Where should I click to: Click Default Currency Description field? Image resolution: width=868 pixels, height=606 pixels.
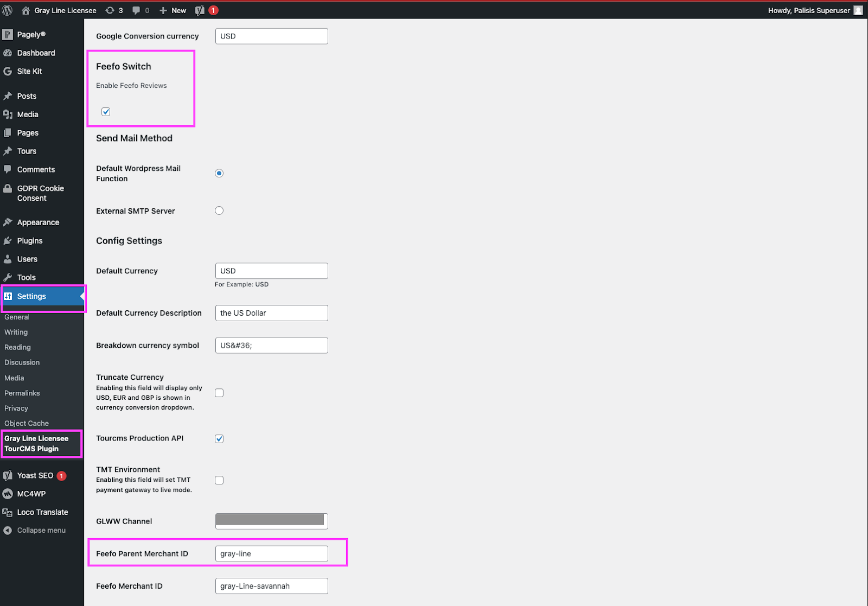coord(272,313)
